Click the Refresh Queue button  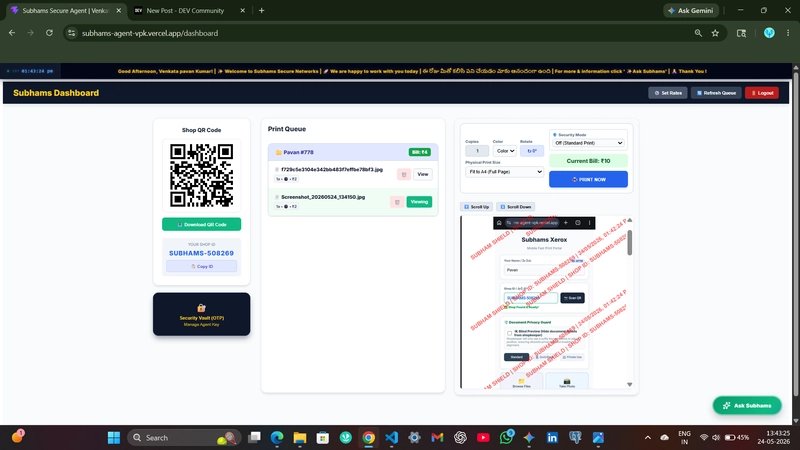(x=716, y=93)
